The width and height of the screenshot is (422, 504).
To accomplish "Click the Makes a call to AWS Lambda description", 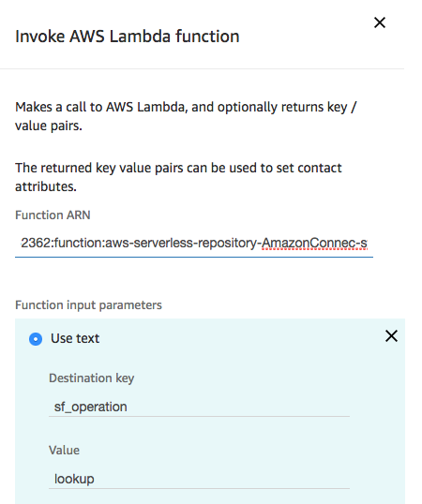I will click(x=186, y=116).
